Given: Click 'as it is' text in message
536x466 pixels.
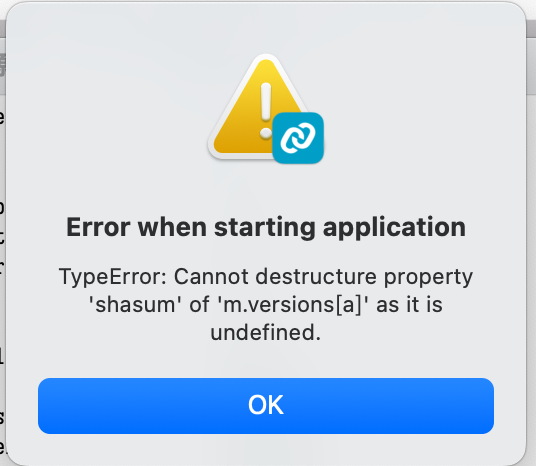Looking at the screenshot, I should 410,304.
